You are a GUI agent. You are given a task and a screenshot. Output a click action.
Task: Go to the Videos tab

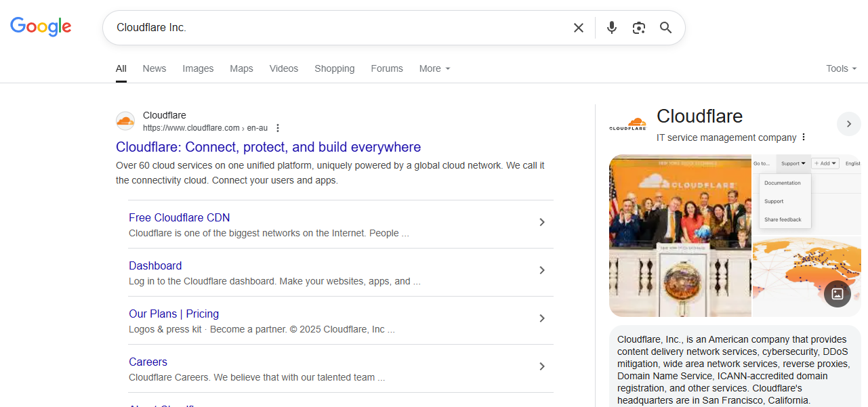(284, 68)
